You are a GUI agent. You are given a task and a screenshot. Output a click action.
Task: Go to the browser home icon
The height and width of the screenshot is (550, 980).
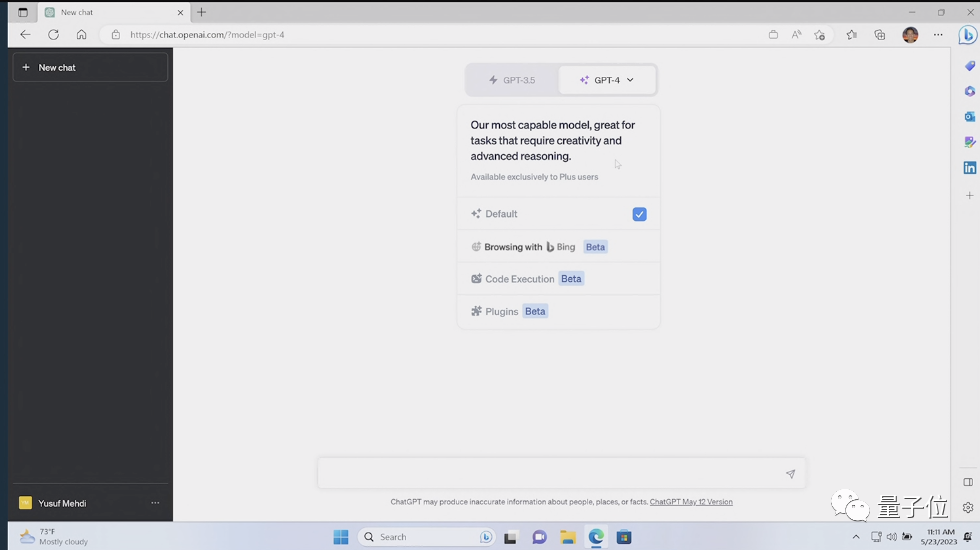click(81, 35)
